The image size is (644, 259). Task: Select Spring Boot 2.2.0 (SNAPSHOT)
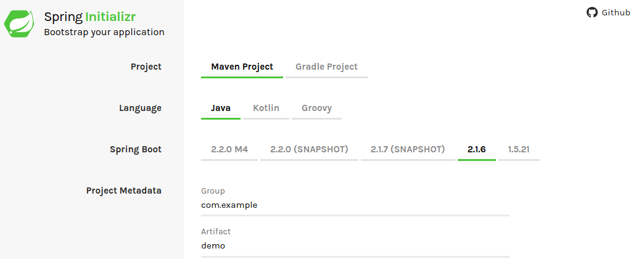click(309, 149)
